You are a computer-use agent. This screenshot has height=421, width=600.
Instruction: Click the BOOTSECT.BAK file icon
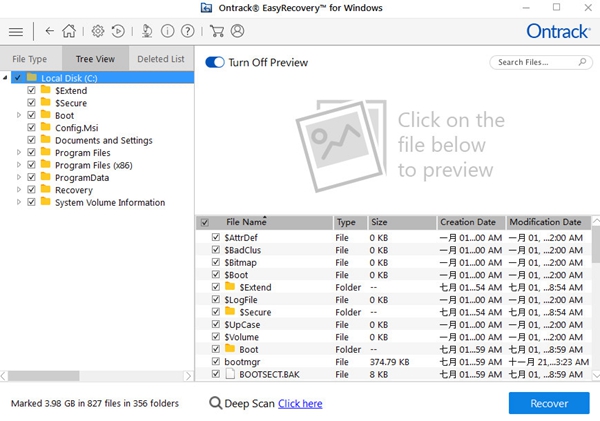pos(230,374)
